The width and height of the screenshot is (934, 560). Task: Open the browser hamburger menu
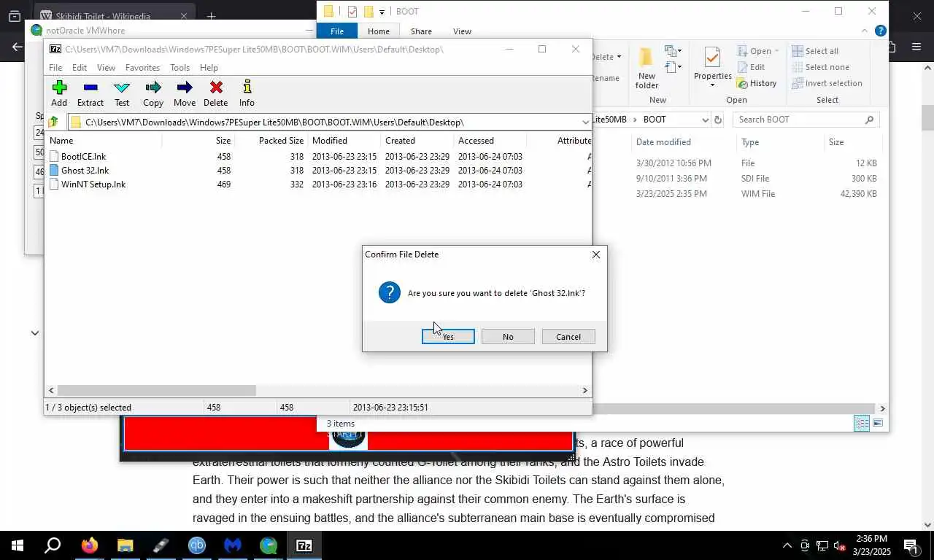[916, 47]
